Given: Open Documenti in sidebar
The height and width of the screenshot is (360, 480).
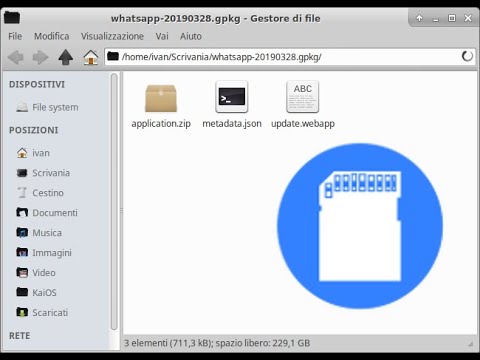Looking at the screenshot, I should (55, 213).
